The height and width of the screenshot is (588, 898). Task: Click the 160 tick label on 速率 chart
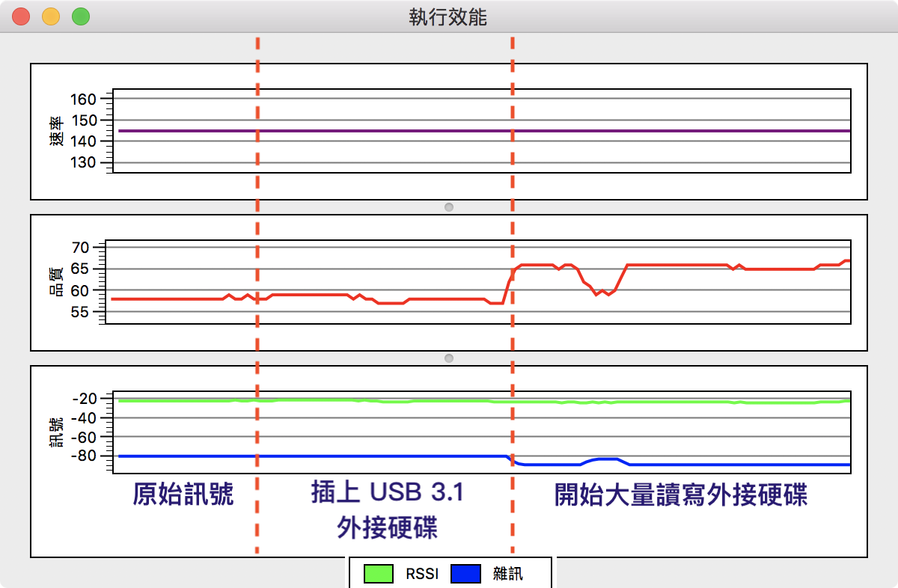coord(85,99)
